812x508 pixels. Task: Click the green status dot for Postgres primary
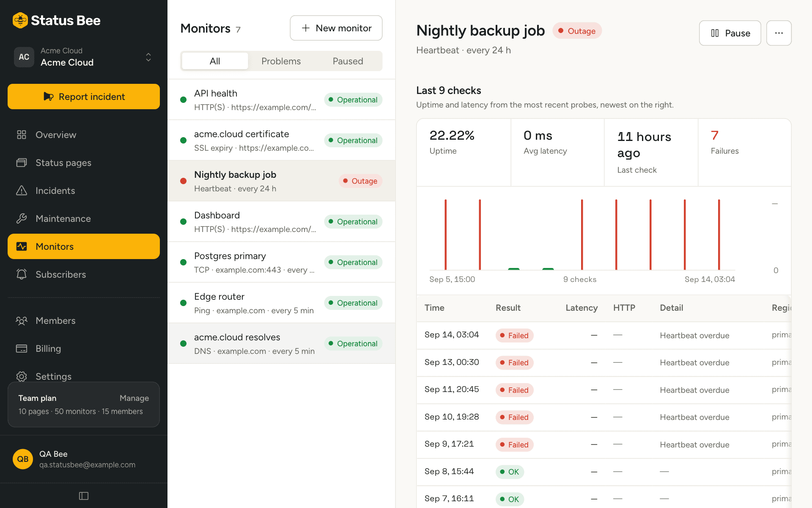tap(183, 262)
